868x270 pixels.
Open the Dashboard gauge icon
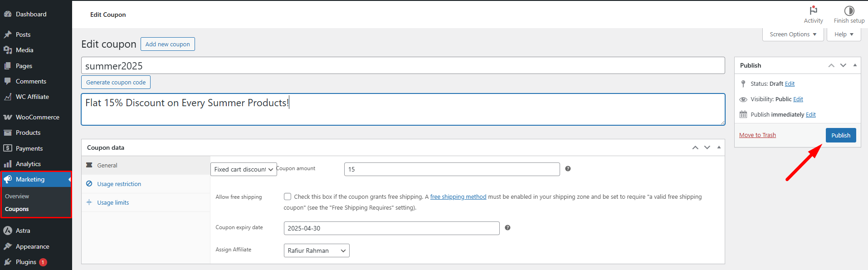tap(8, 14)
